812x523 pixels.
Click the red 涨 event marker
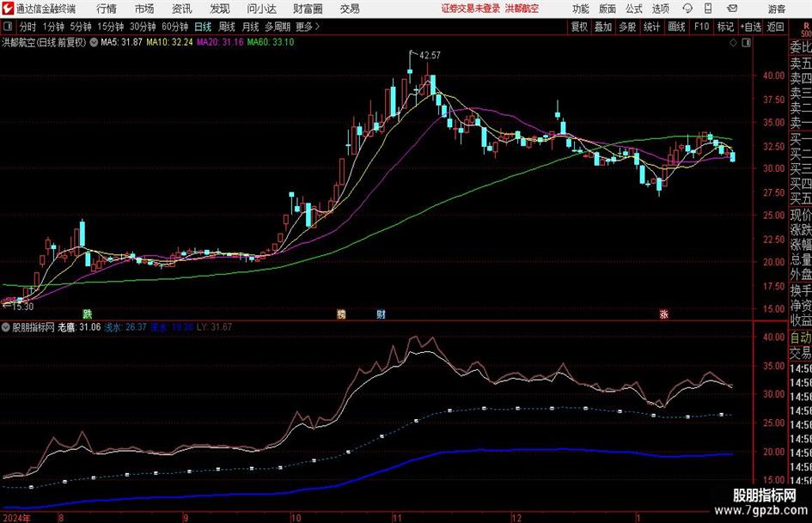click(663, 313)
